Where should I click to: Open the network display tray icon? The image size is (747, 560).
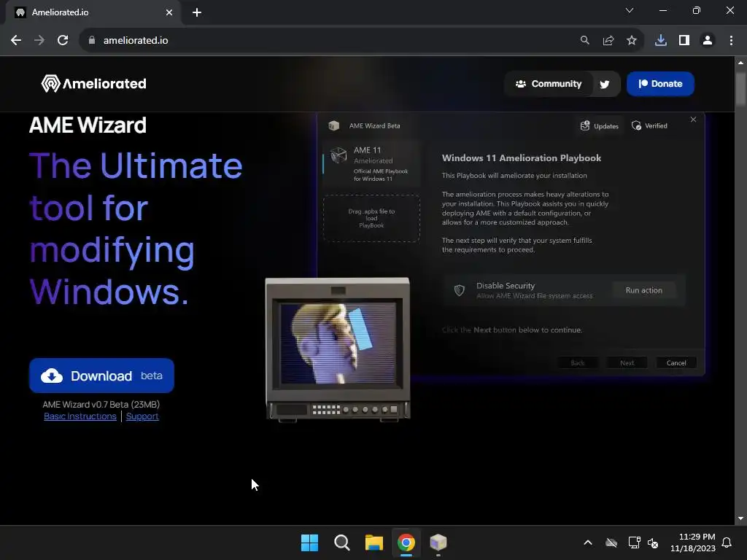[634, 542]
